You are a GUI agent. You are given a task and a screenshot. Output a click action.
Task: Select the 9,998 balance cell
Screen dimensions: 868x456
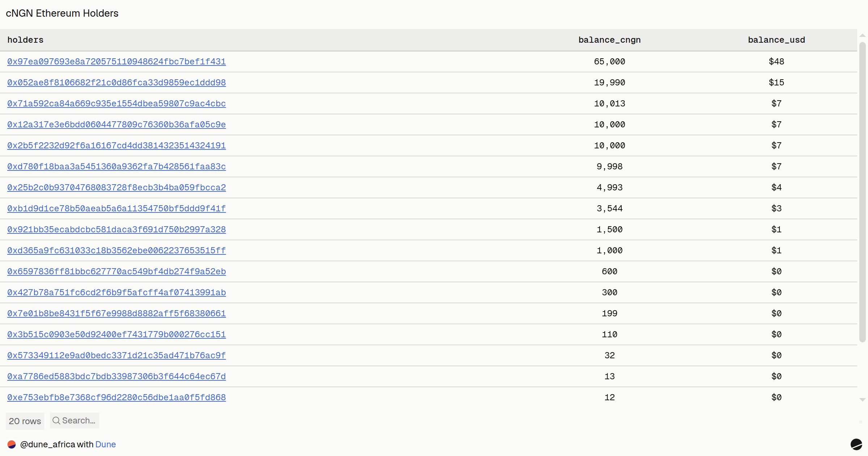point(609,166)
